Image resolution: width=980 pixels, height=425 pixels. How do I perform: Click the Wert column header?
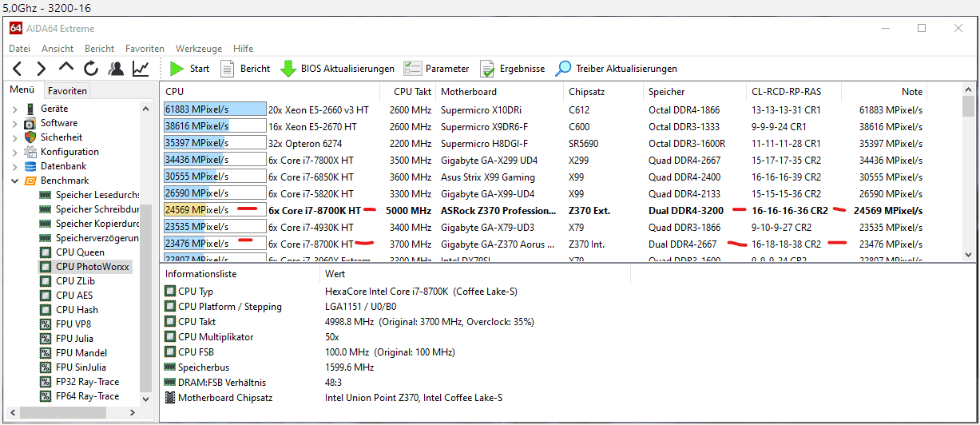pos(474,274)
